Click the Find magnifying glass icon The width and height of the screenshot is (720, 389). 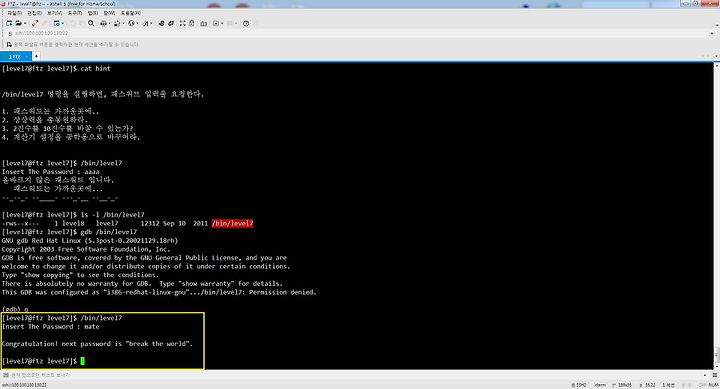pyautogui.click(x=91, y=23)
